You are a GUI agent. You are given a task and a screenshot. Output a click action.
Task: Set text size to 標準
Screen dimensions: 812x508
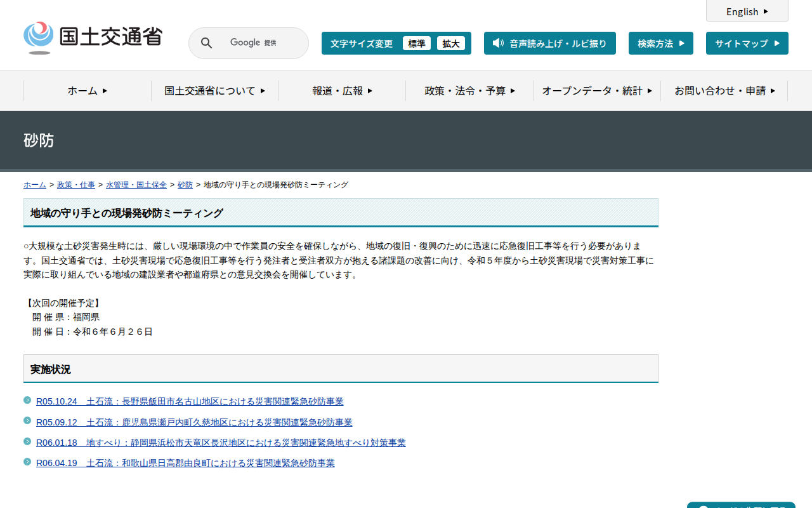click(416, 43)
